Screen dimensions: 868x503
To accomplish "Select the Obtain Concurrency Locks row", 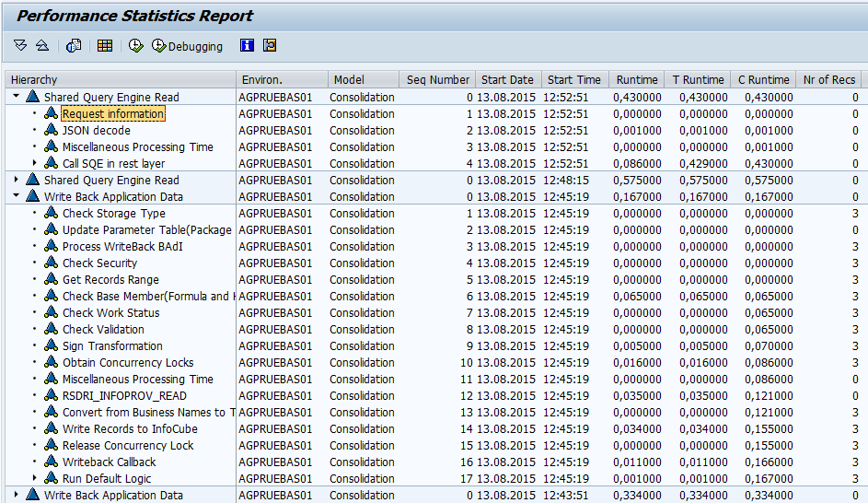I will click(x=128, y=363).
